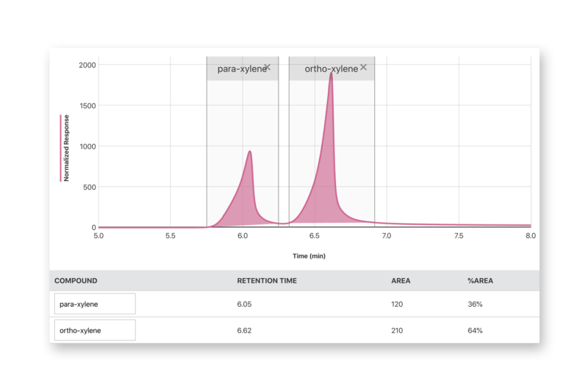Click the pink Normalized Response legend line

coord(60,148)
